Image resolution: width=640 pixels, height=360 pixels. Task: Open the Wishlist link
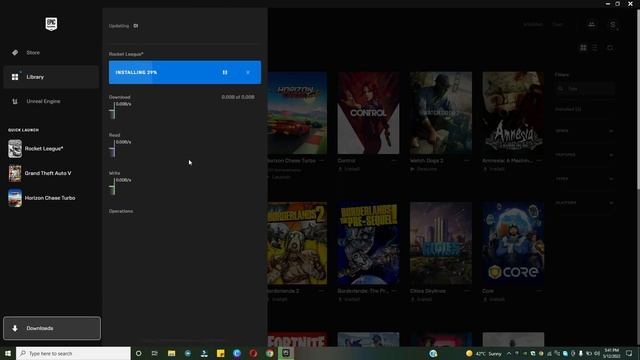click(x=533, y=24)
